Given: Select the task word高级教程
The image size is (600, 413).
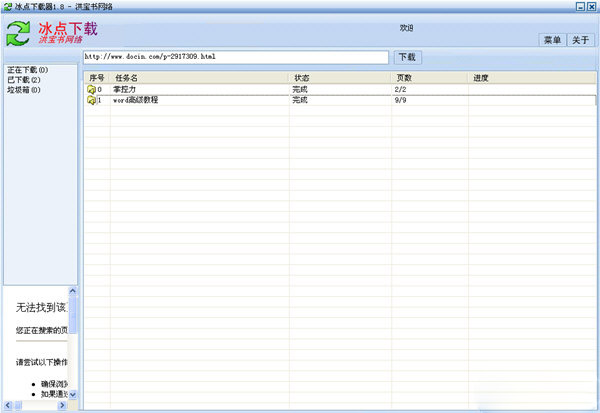Looking at the screenshot, I should (135, 100).
